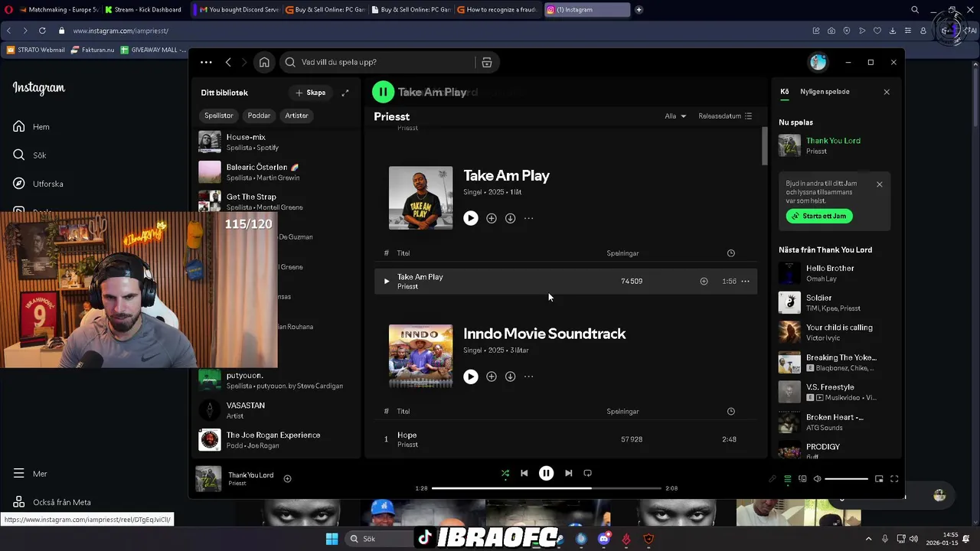The width and height of the screenshot is (980, 551).
Task: Save Inndo Movie Soundtrack to your library
Action: point(492,377)
